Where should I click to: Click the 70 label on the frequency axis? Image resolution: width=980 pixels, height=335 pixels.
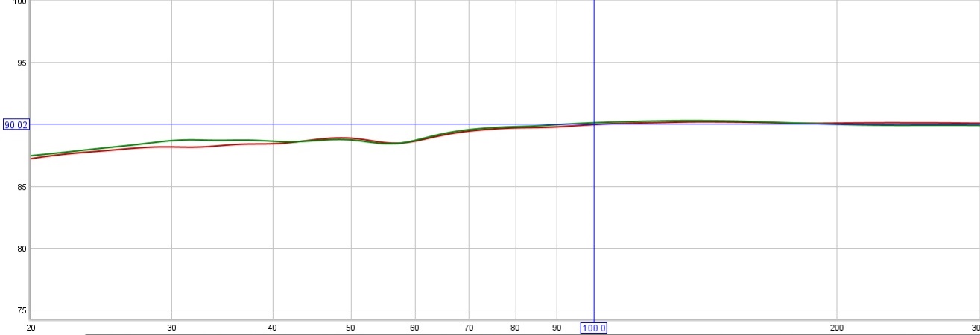[469, 328]
